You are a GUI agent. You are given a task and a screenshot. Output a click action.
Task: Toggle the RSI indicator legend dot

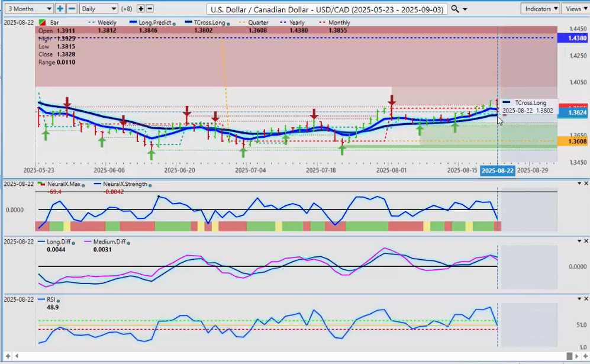click(58, 300)
